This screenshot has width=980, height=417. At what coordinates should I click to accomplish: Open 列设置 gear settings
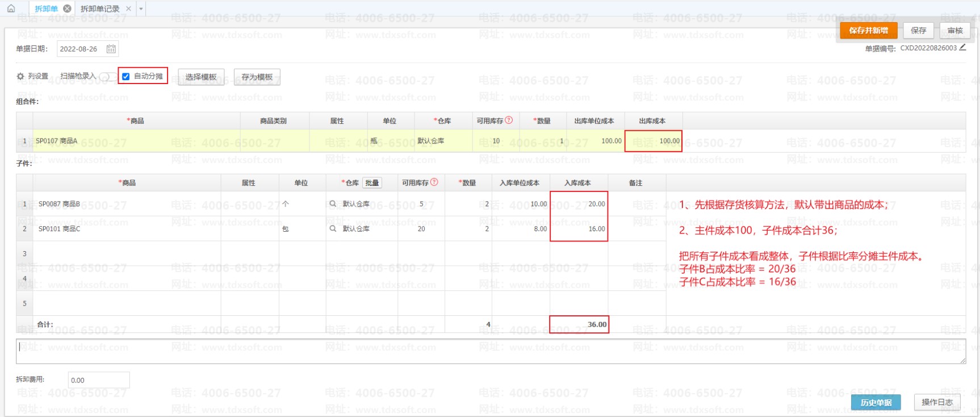20,76
